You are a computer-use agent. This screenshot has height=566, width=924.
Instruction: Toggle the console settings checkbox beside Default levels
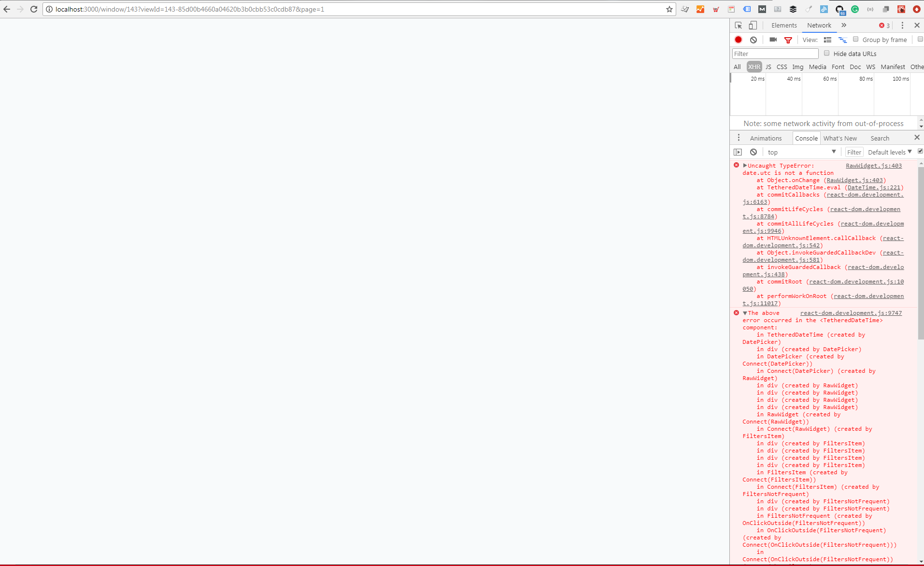pyautogui.click(x=921, y=151)
